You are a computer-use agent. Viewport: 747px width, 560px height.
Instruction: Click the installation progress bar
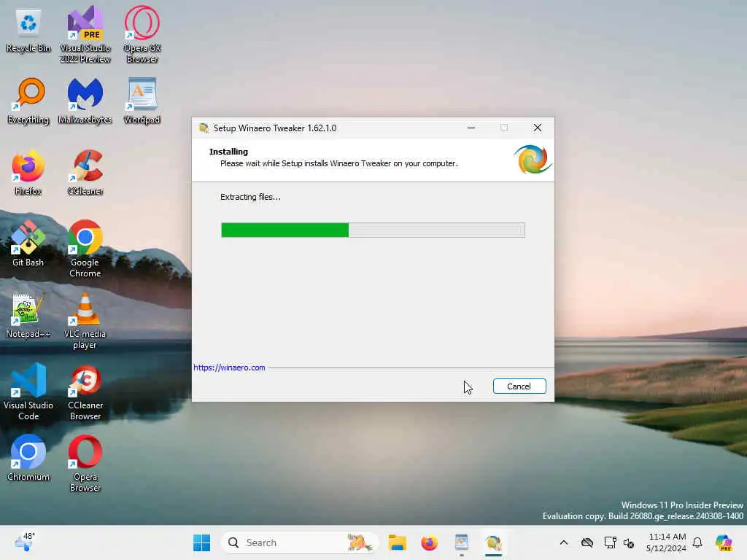pos(373,230)
